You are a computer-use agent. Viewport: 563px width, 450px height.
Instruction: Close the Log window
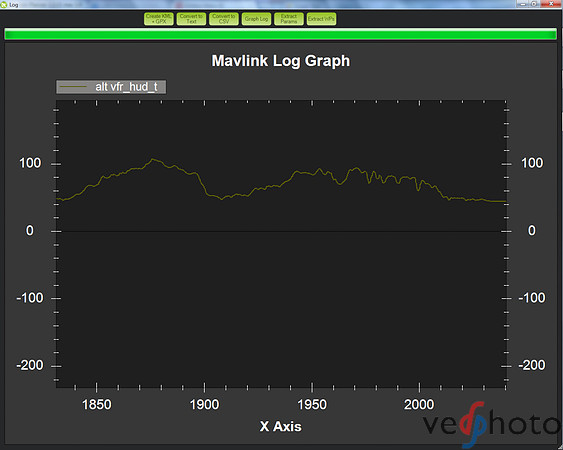point(551,4)
